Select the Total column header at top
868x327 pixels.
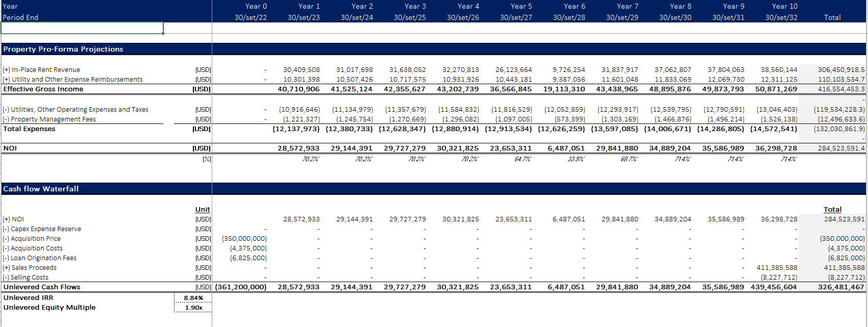coord(832,17)
